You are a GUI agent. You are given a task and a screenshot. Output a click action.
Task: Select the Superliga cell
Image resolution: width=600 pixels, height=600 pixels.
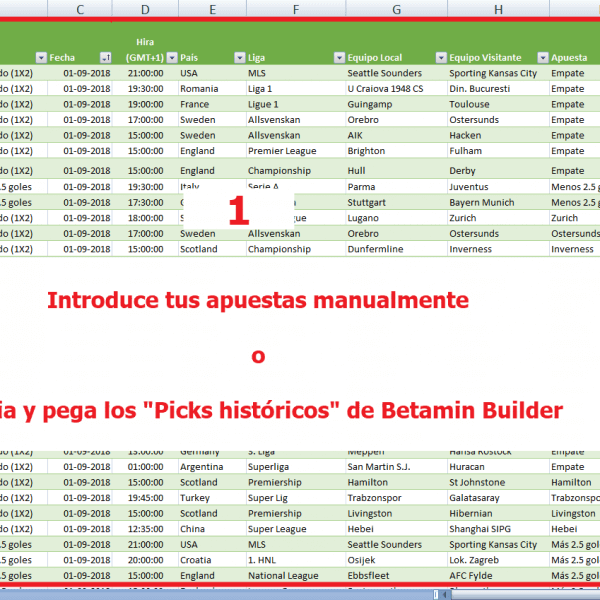[296, 467]
